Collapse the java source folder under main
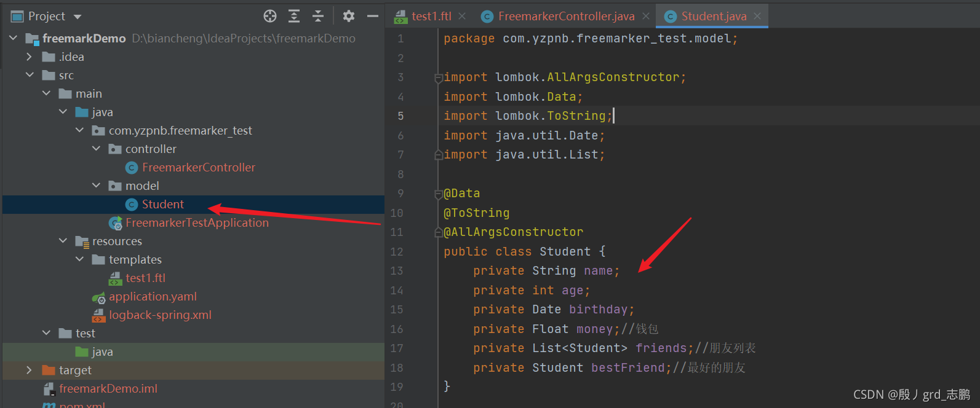Screen dimensions: 980x408 coord(63,112)
